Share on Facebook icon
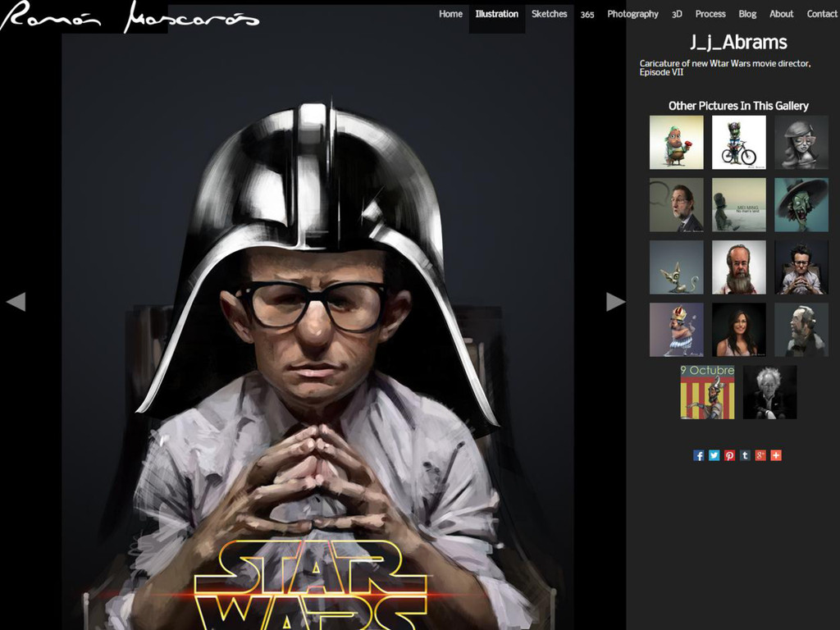The height and width of the screenshot is (630, 840). [699, 455]
